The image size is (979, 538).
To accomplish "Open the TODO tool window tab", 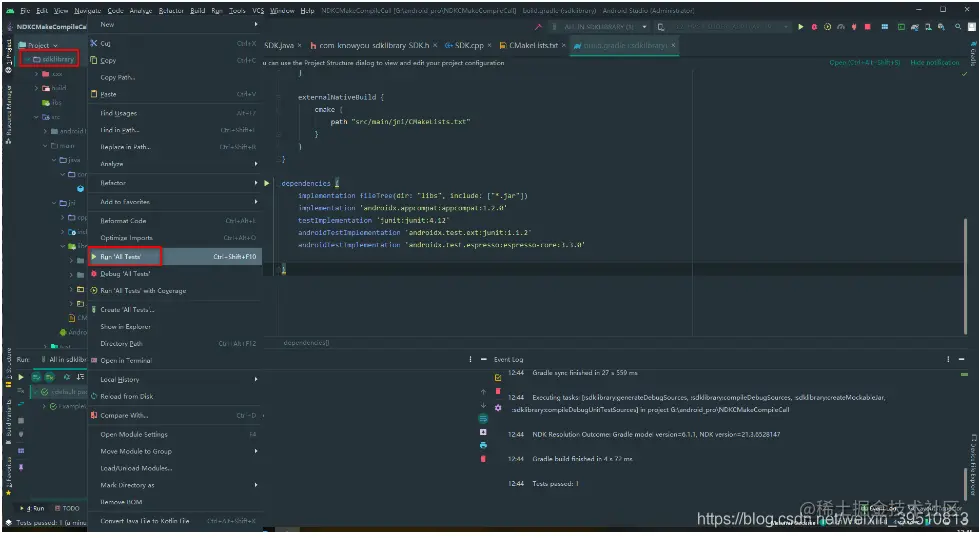I will point(67,508).
